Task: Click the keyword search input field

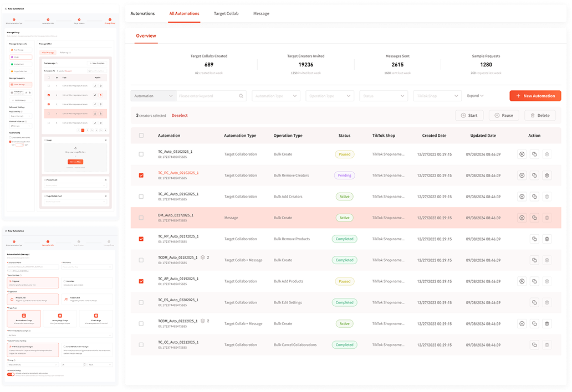Action: pos(208,96)
